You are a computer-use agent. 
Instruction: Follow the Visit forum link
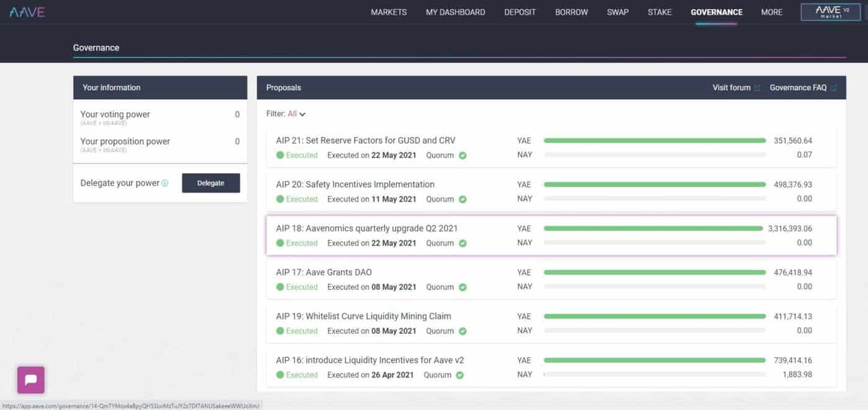tap(732, 88)
